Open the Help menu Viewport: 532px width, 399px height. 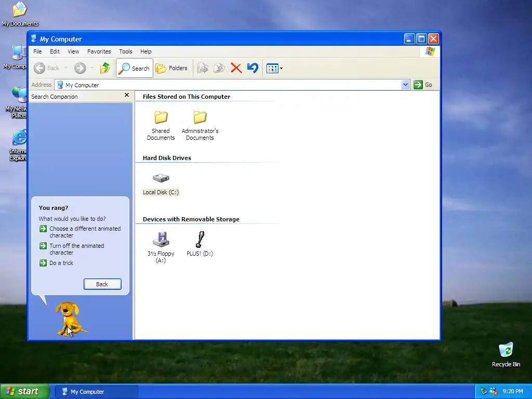[x=146, y=51]
